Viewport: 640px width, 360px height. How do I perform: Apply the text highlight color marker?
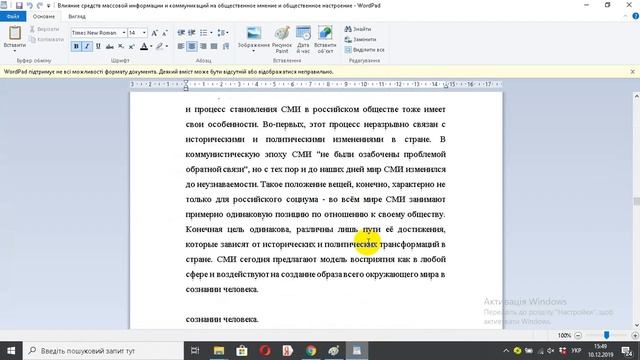pyautogui.click(x=160, y=47)
